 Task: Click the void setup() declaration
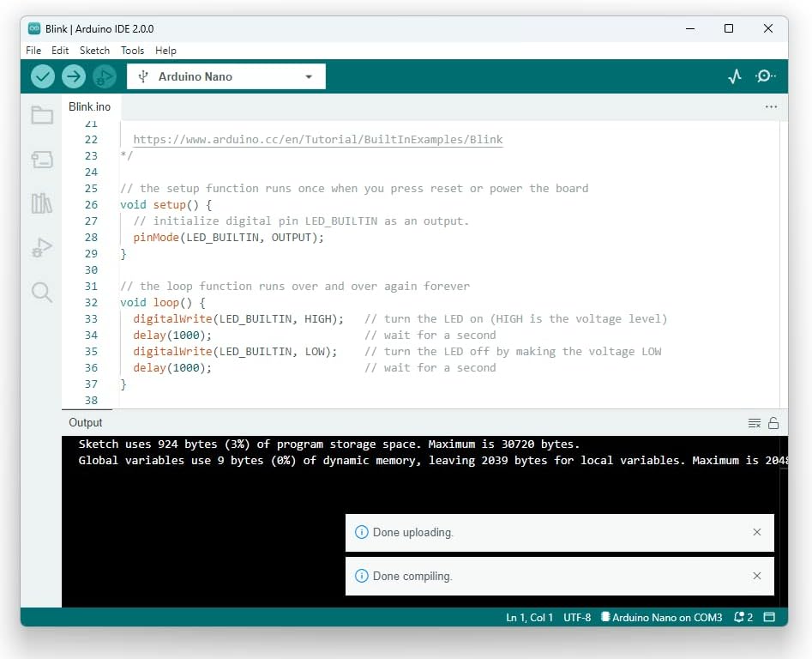pyautogui.click(x=165, y=204)
